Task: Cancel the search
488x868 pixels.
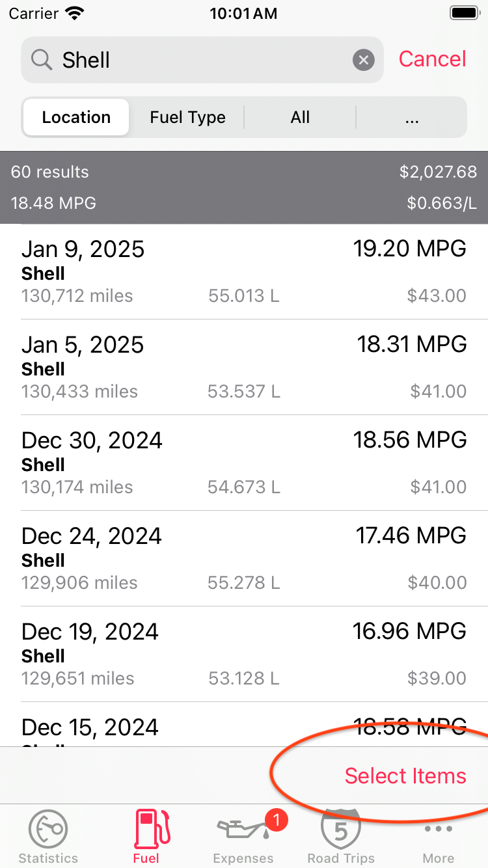Action: pyautogui.click(x=432, y=59)
